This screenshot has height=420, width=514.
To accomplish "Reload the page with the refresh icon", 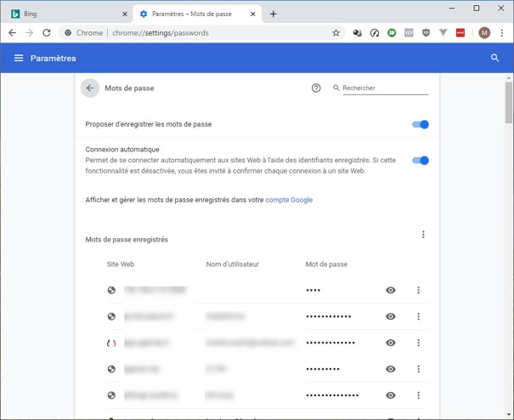I will [46, 33].
